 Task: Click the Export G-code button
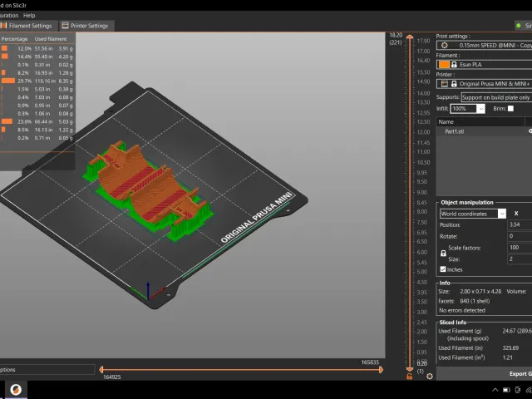coord(484,373)
